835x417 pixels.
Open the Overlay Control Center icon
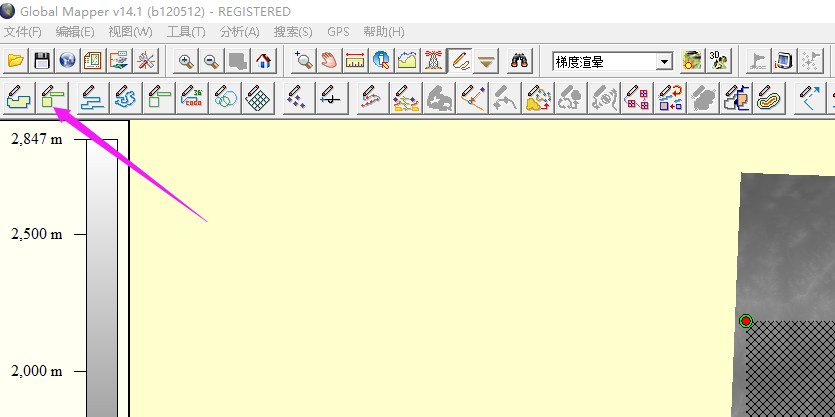click(119, 61)
